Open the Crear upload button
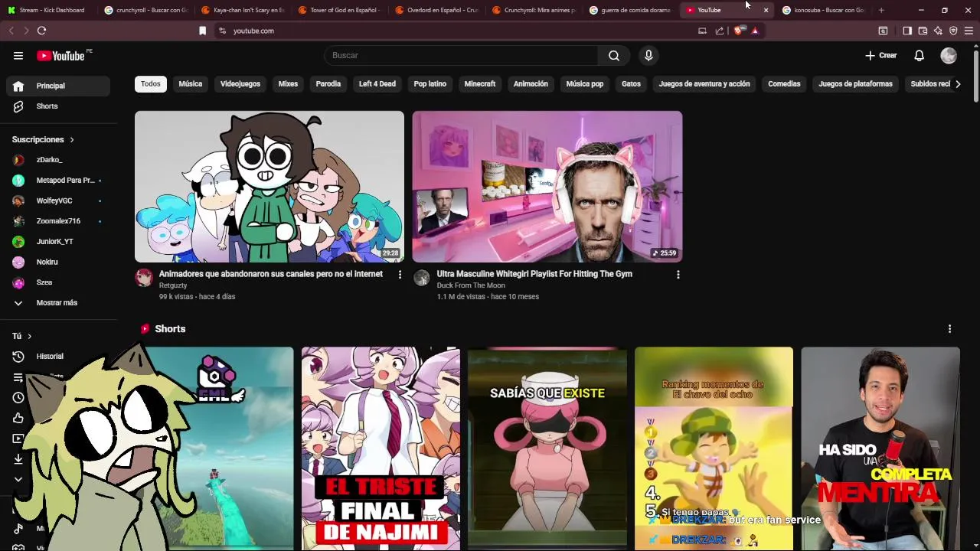The width and height of the screenshot is (980, 551). [x=880, y=55]
